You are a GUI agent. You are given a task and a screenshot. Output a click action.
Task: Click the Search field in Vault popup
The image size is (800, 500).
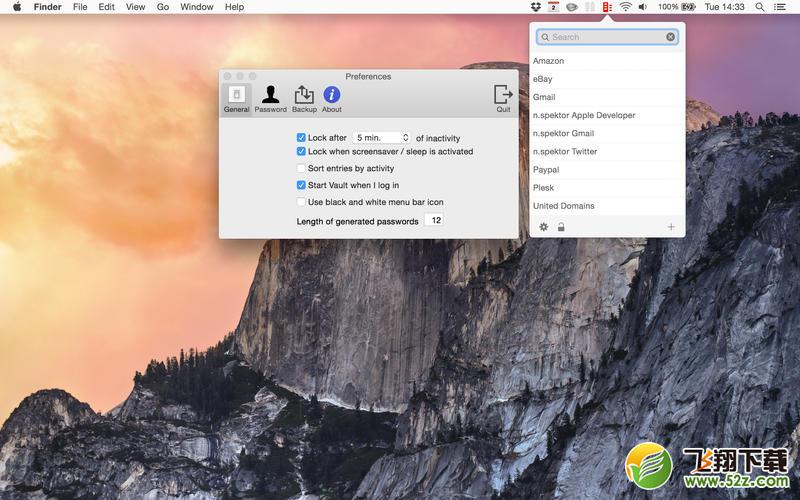[607, 37]
